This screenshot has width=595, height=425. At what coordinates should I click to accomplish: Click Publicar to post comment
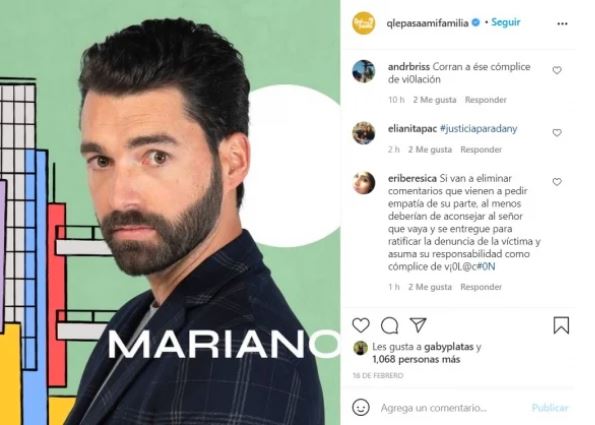point(550,408)
